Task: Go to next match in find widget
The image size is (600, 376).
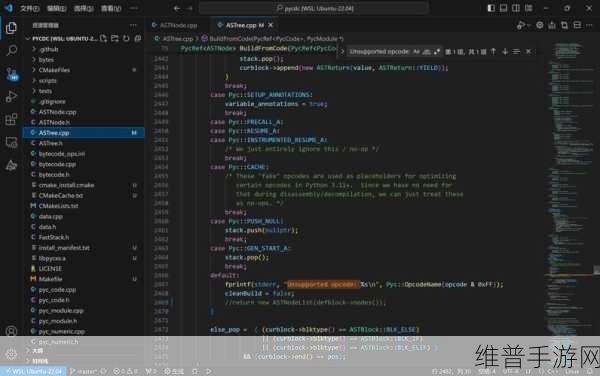Action: coord(505,51)
